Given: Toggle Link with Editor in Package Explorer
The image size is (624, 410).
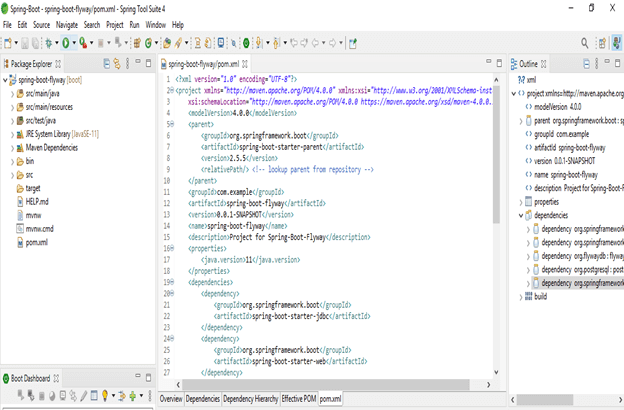Looking at the screenshot, I should [117, 64].
